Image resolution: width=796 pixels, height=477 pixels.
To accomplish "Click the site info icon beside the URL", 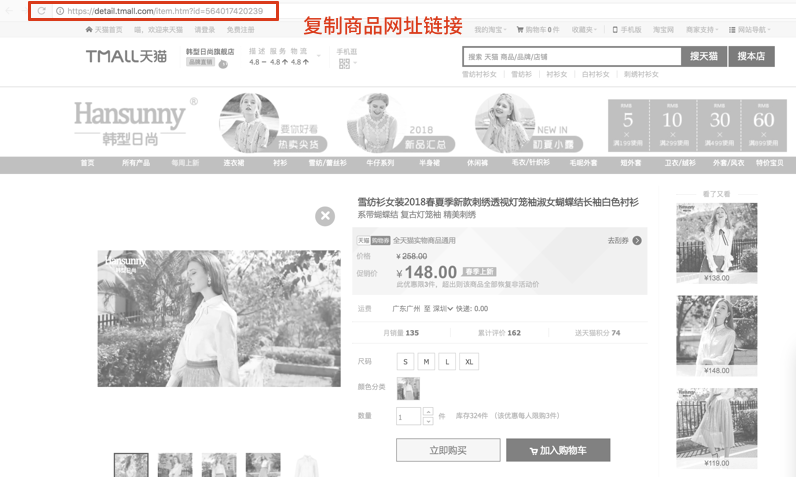I will tap(60, 11).
